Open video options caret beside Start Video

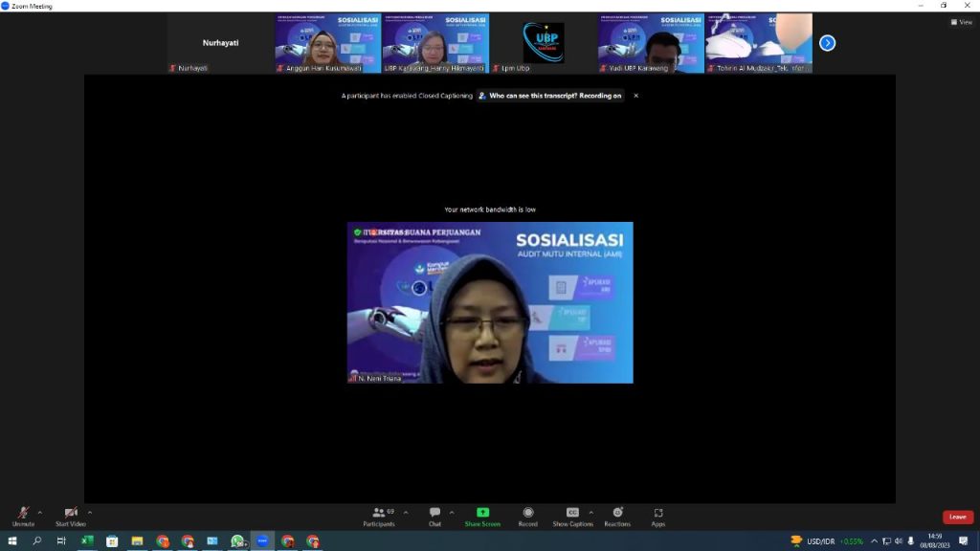90,513
